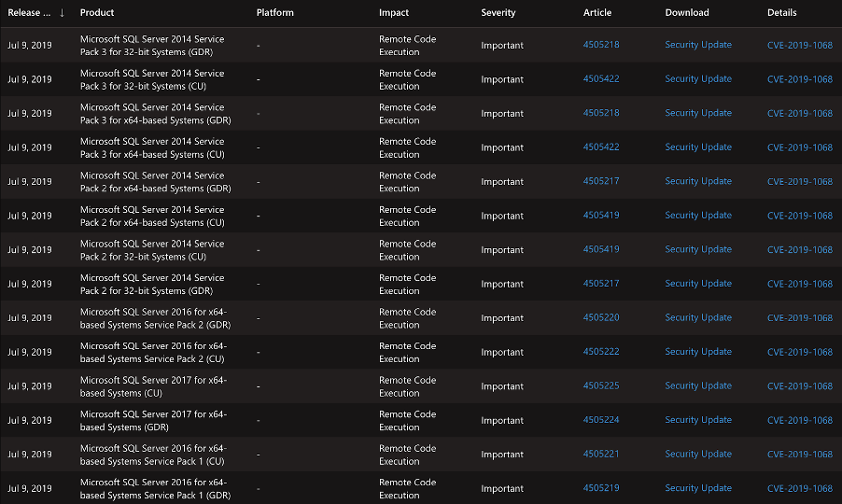Open article 4505217 for SP2 x64 GDR
This screenshot has height=504, width=842.
click(601, 181)
